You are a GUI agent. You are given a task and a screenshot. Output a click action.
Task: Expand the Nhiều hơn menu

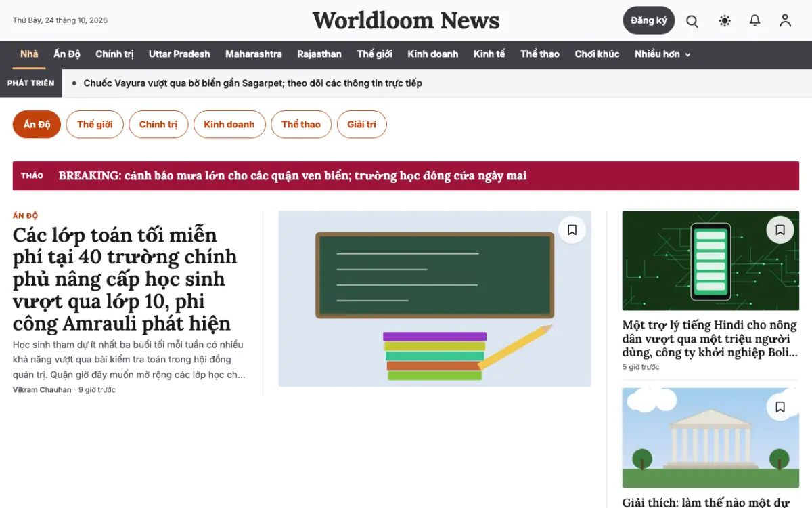662,54
